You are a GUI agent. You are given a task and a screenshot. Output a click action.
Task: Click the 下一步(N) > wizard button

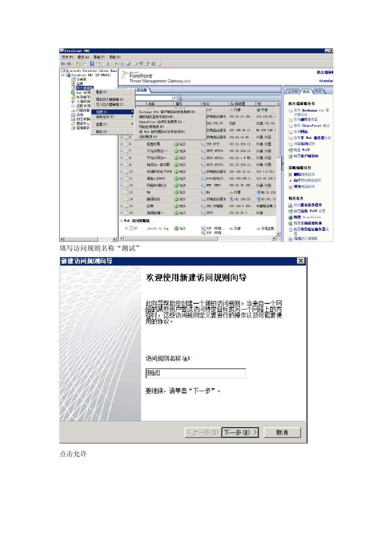[x=241, y=432]
